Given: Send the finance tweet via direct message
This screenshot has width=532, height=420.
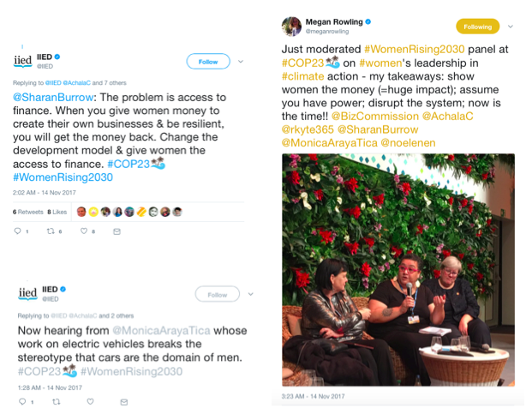Looking at the screenshot, I should click(x=117, y=231).
